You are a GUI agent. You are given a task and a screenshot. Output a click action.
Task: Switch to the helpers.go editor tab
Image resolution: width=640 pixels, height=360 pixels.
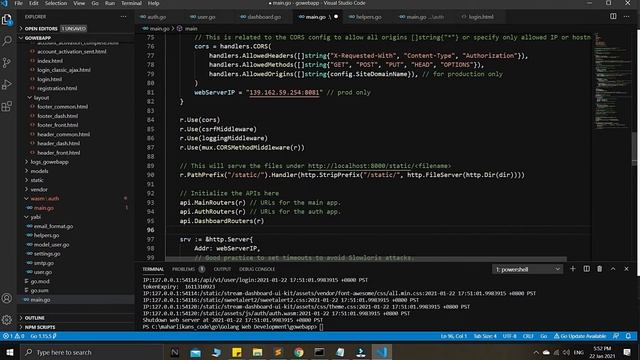pos(368,17)
